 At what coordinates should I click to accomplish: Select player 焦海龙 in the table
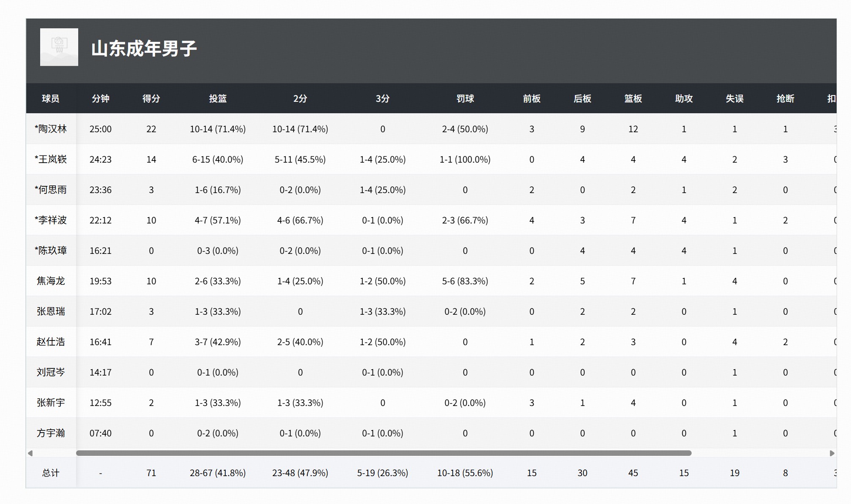click(x=51, y=281)
